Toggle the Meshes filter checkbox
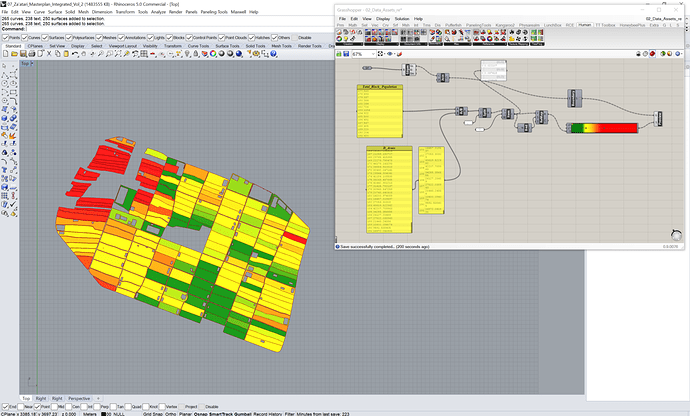 [x=99, y=38]
